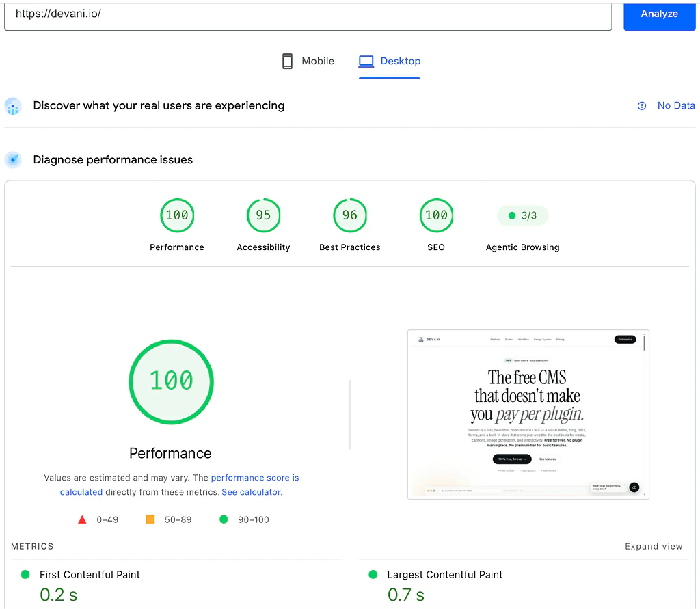Click First Contentful Paint metric title
Screen dimensions: 700x609
[x=90, y=575]
